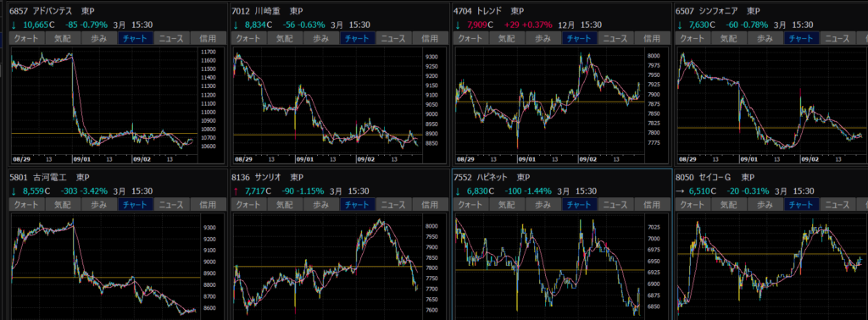Open ニュース tab for 6507 シンフォニア

(x=837, y=38)
